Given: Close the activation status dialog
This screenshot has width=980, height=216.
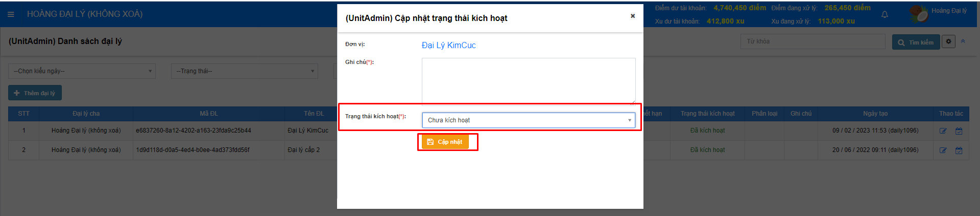Looking at the screenshot, I should point(633,16).
